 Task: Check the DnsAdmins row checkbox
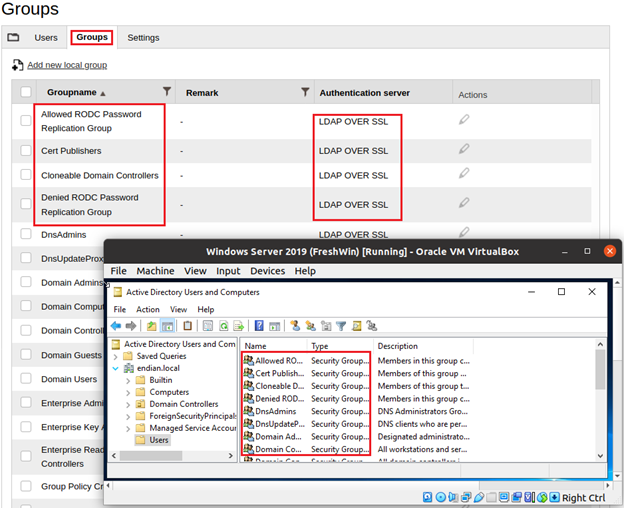(x=26, y=234)
